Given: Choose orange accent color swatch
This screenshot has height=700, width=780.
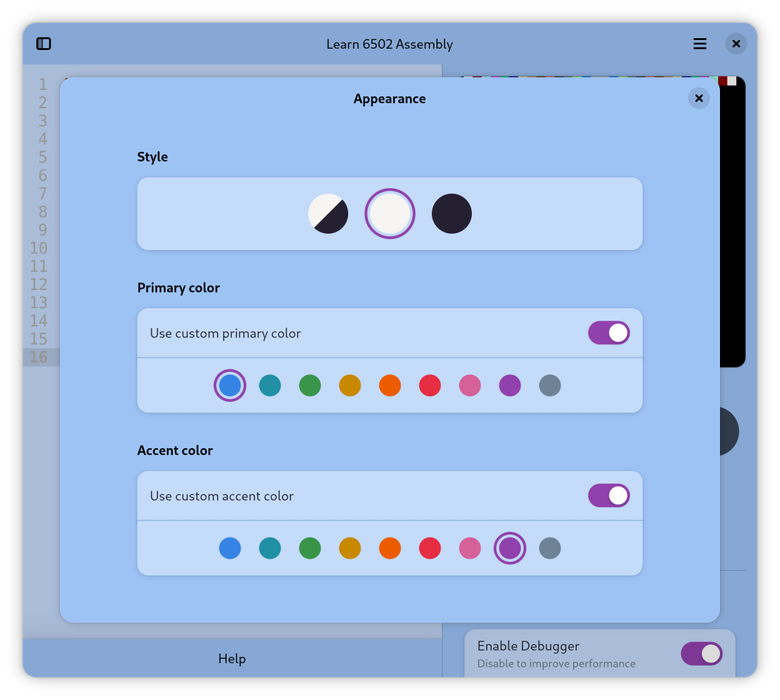Looking at the screenshot, I should coord(390,548).
